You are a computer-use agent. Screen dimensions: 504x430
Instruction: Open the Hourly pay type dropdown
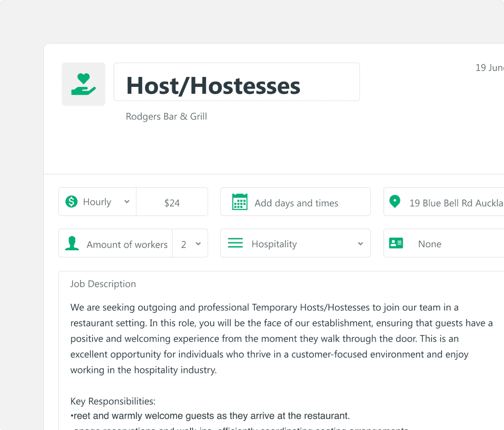[126, 202]
